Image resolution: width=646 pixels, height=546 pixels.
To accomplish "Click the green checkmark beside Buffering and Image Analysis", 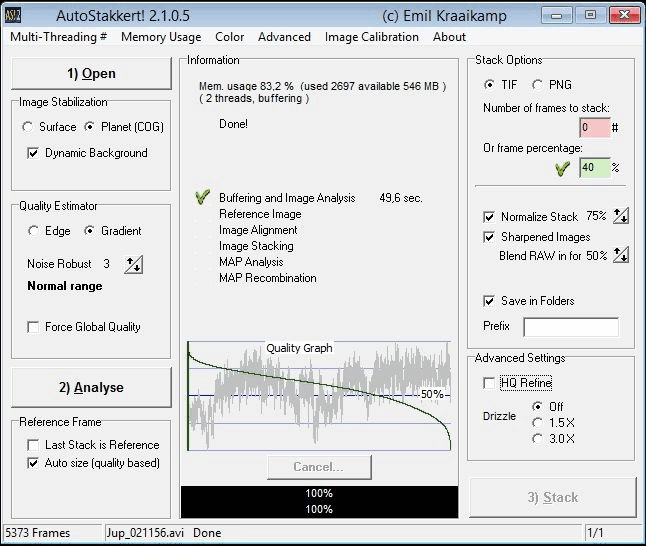I will pyautogui.click(x=202, y=197).
